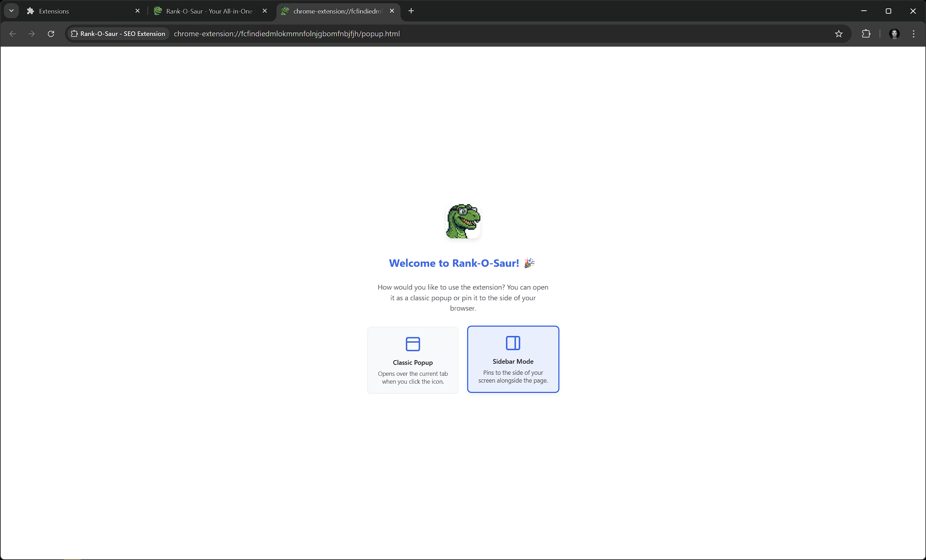Click the back navigation arrow
The width and height of the screenshot is (926, 560).
(x=13, y=34)
